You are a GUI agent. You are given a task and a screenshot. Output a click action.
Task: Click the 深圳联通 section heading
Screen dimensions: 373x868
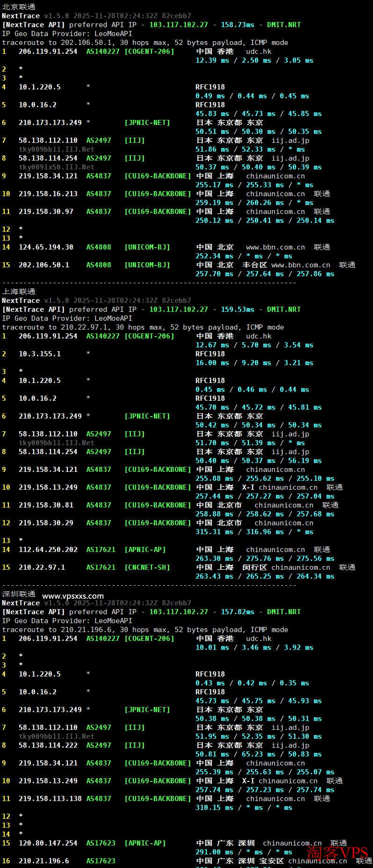(x=19, y=594)
